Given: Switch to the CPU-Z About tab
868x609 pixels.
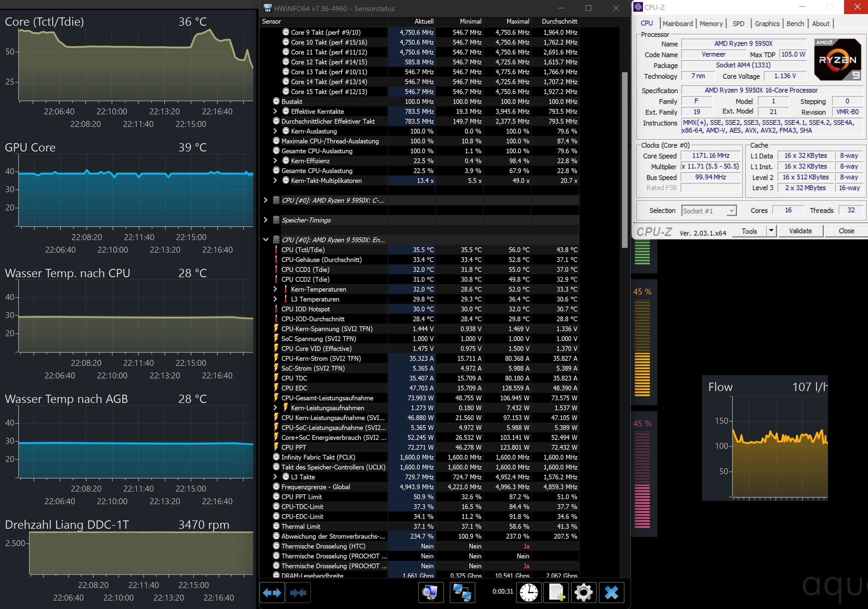Looking at the screenshot, I should tap(820, 23).
